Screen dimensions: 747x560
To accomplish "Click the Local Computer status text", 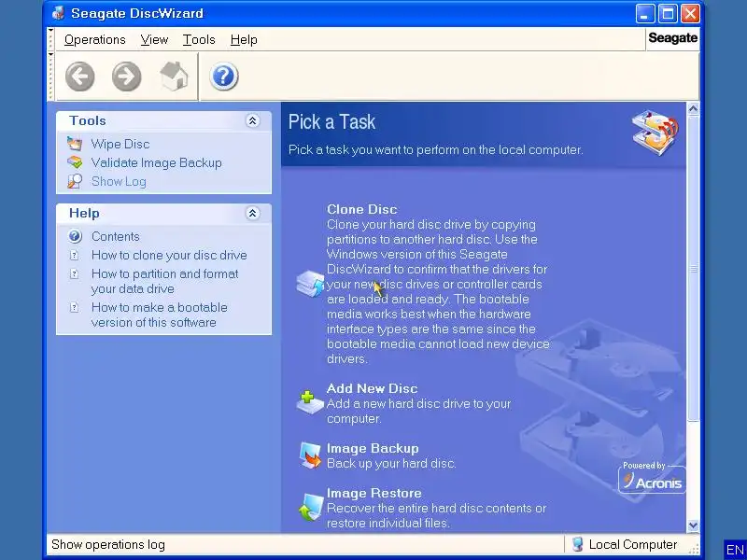I will (633, 544).
